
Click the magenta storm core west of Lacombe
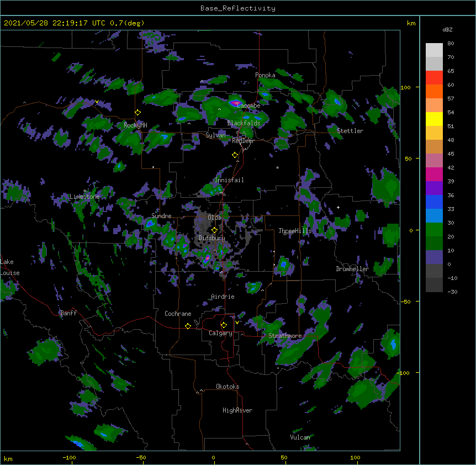[236, 103]
